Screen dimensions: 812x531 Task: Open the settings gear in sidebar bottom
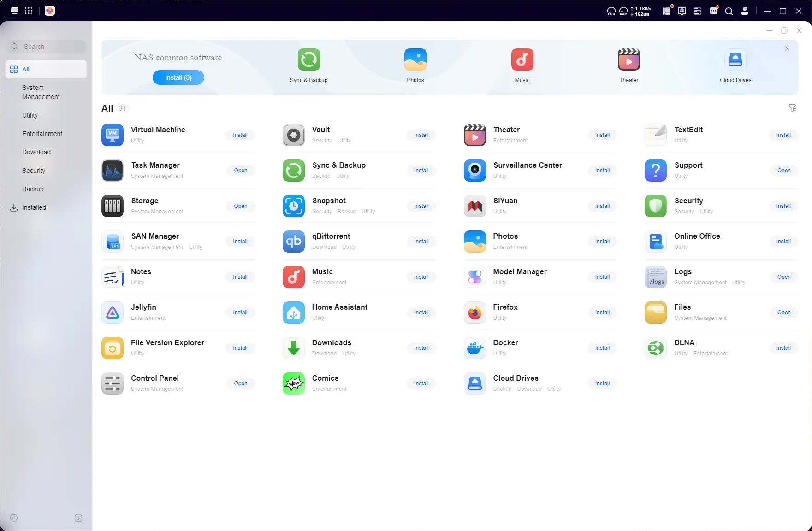[14, 518]
